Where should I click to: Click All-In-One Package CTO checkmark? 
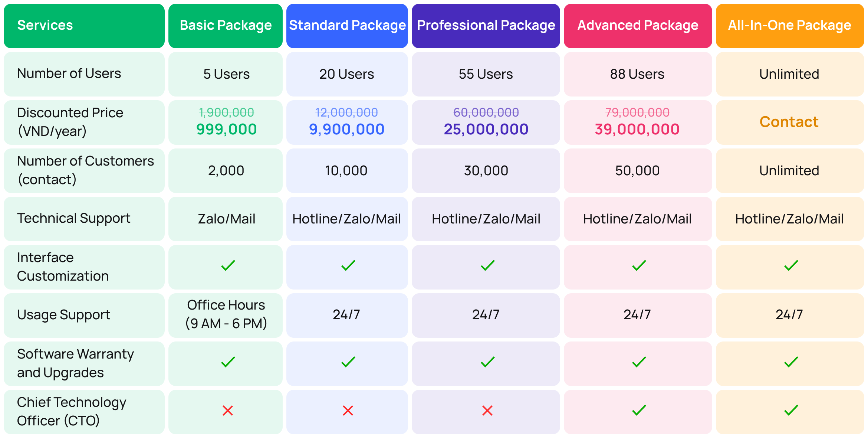pos(791,410)
